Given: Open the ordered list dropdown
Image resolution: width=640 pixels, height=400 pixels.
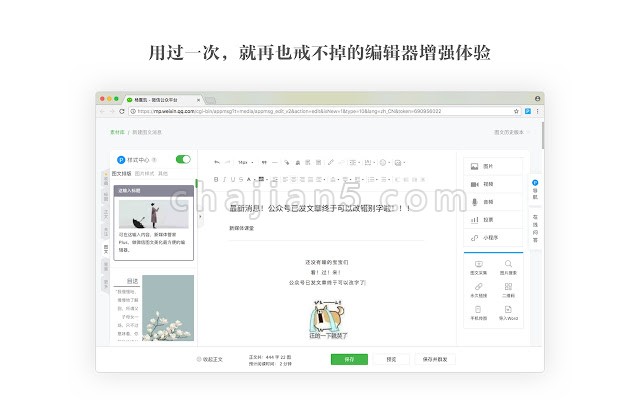Looking at the screenshot, I should coord(386,179).
